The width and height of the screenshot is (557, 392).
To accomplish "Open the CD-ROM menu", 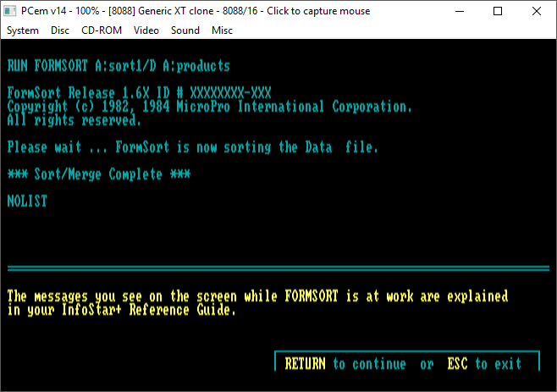I will (x=102, y=30).
